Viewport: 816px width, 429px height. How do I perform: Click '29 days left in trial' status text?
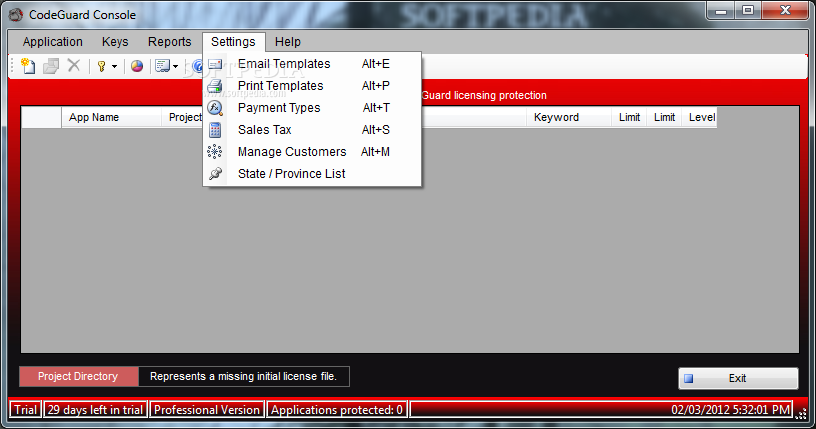pyautogui.click(x=96, y=410)
